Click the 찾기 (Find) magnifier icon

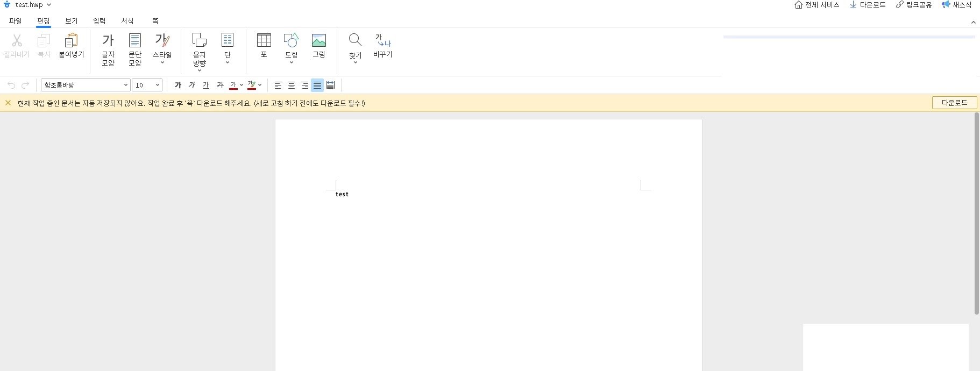pyautogui.click(x=355, y=40)
